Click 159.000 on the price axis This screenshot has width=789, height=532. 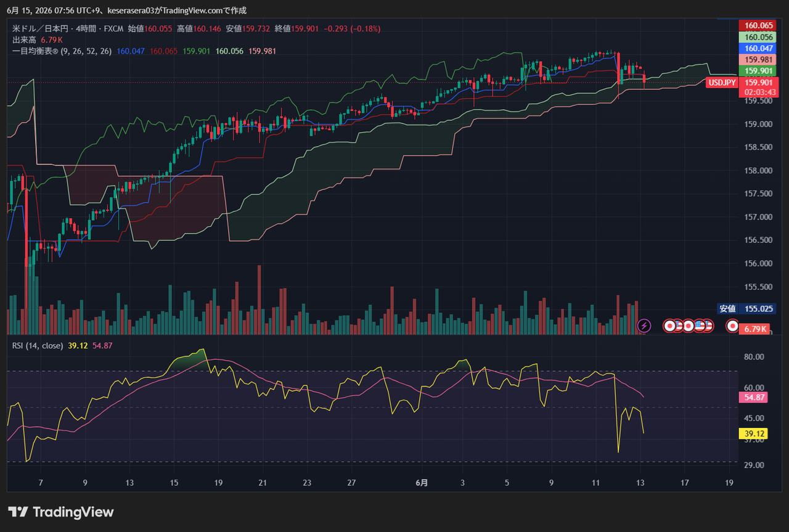pos(757,124)
